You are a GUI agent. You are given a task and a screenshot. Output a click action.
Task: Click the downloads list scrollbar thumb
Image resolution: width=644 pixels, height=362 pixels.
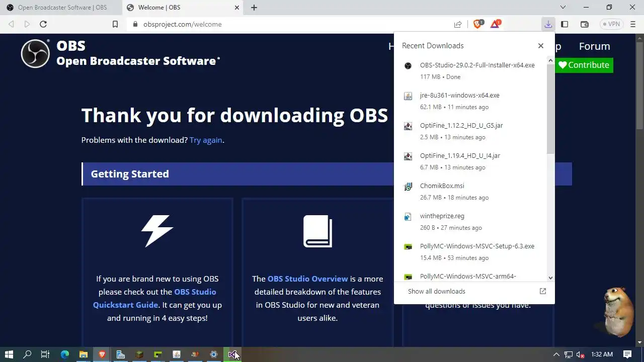pos(550,109)
